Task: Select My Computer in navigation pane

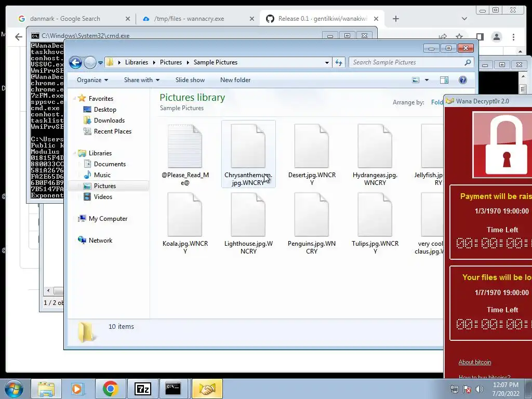Action: pos(108,219)
